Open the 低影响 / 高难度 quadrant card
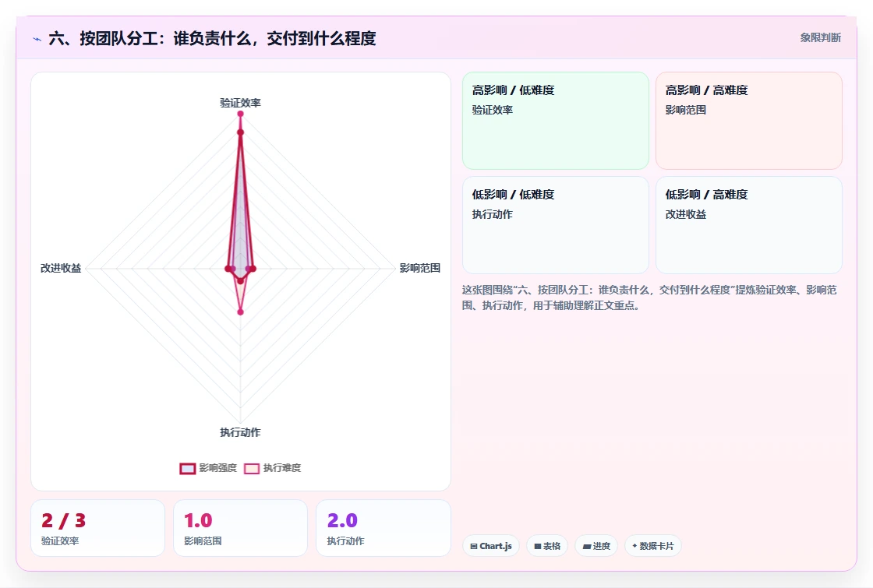 pyautogui.click(x=749, y=225)
